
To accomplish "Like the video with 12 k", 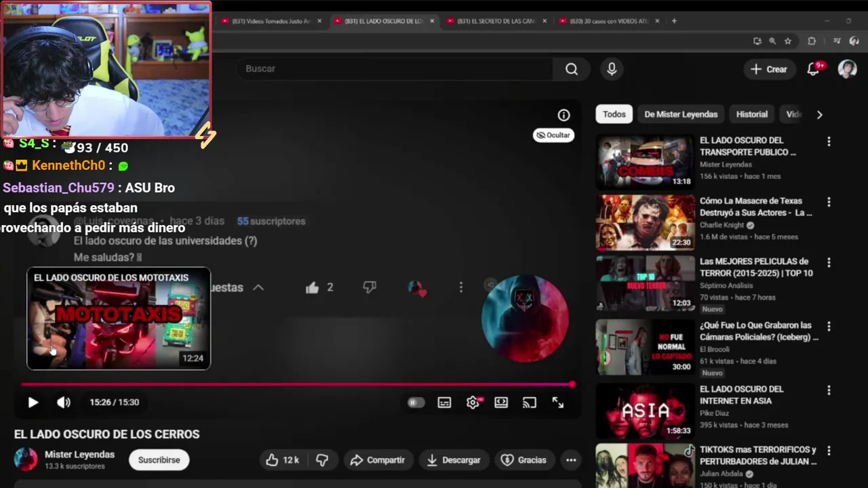I will click(282, 460).
